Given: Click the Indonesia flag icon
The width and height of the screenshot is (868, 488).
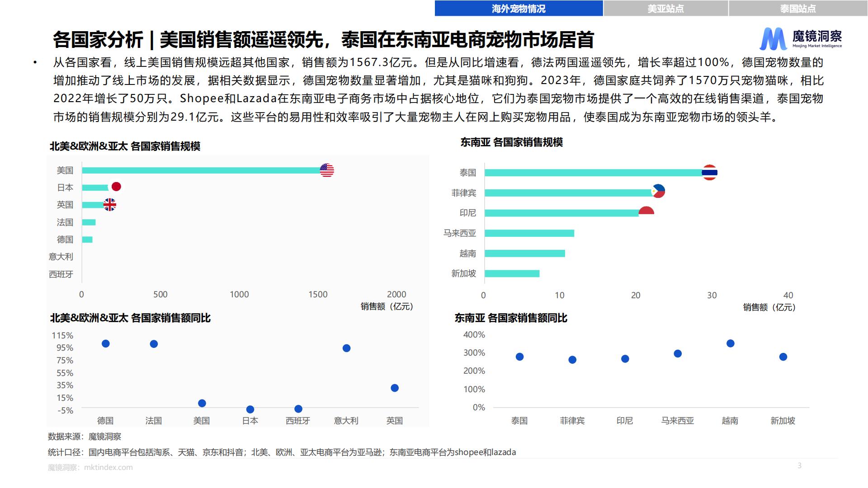Looking at the screenshot, I should pos(646,211).
